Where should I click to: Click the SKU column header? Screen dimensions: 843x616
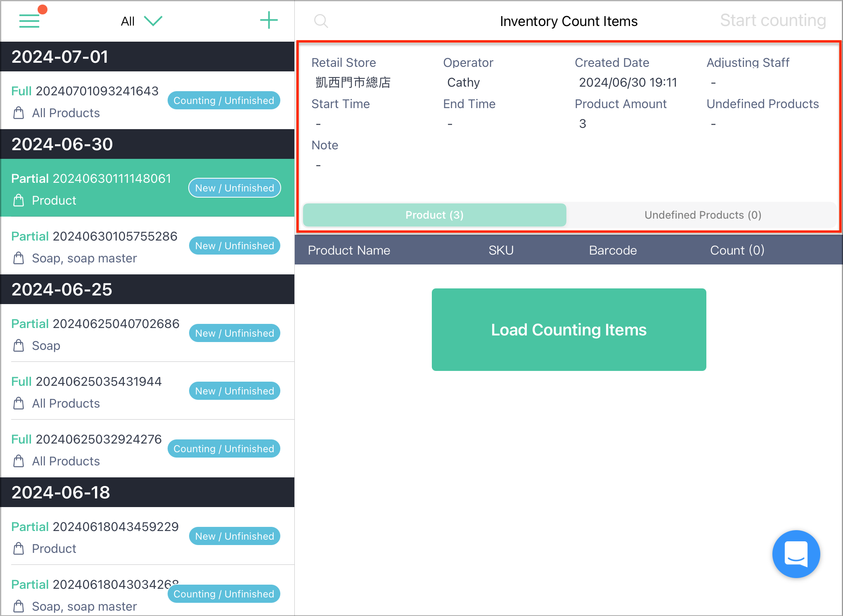tap(501, 250)
